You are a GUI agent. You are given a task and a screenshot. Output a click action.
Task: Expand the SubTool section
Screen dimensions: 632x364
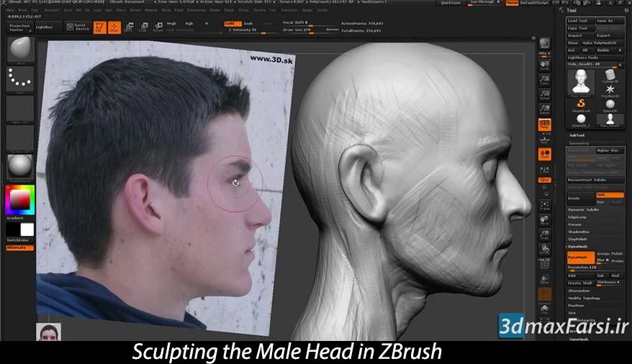point(577,136)
